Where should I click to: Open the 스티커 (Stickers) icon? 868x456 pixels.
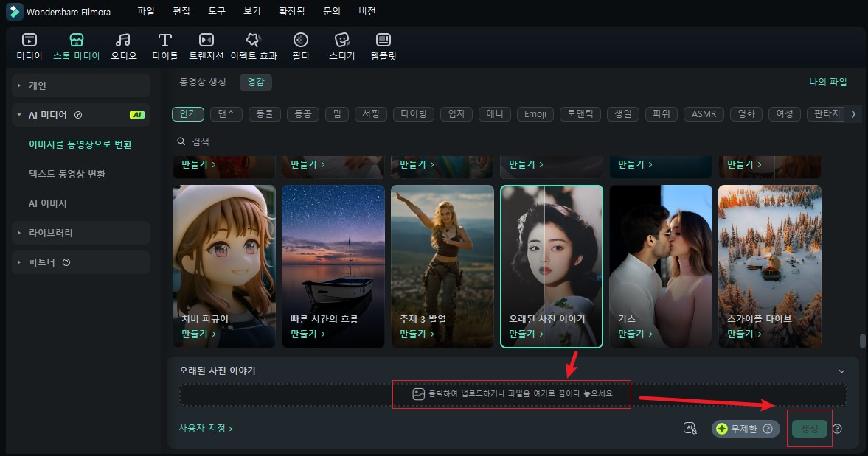(x=341, y=41)
